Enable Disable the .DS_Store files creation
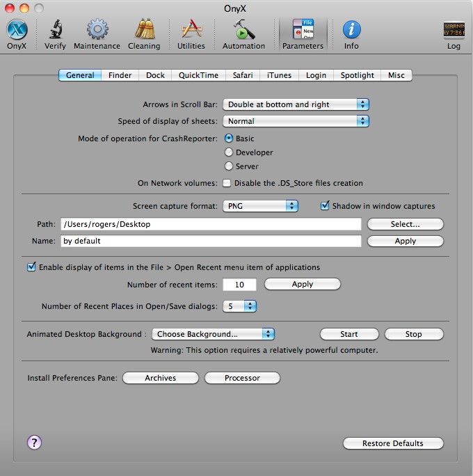 [x=227, y=183]
